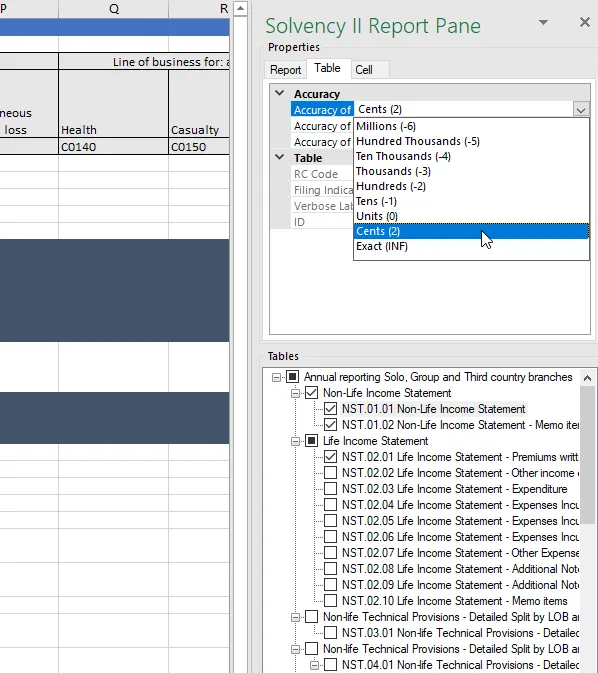Screen dimensions: 598x673
Task: Collapse the Accuracy property section
Action: click(279, 93)
